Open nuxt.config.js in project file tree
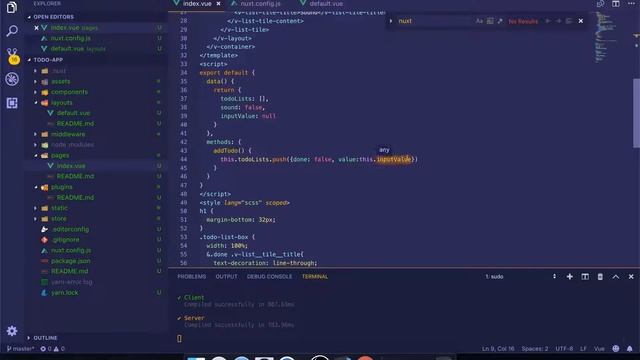Image resolution: width=640 pixels, height=360 pixels. [71, 250]
